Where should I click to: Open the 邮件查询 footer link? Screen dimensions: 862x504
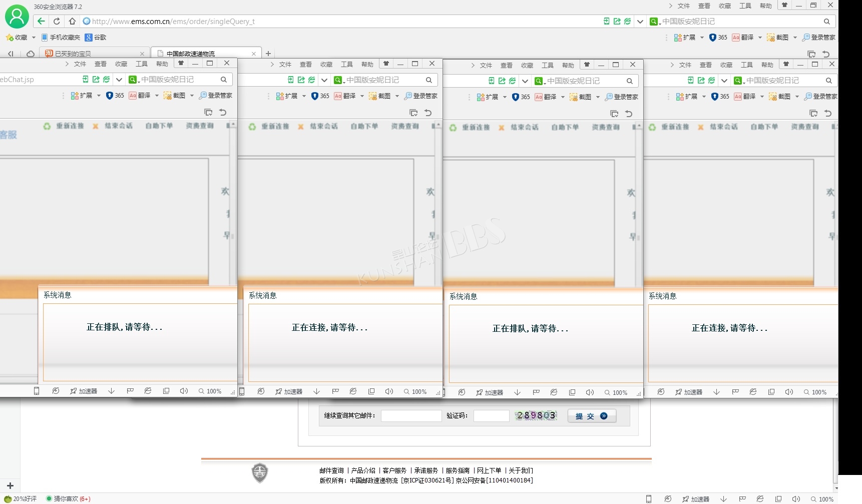coord(331,470)
